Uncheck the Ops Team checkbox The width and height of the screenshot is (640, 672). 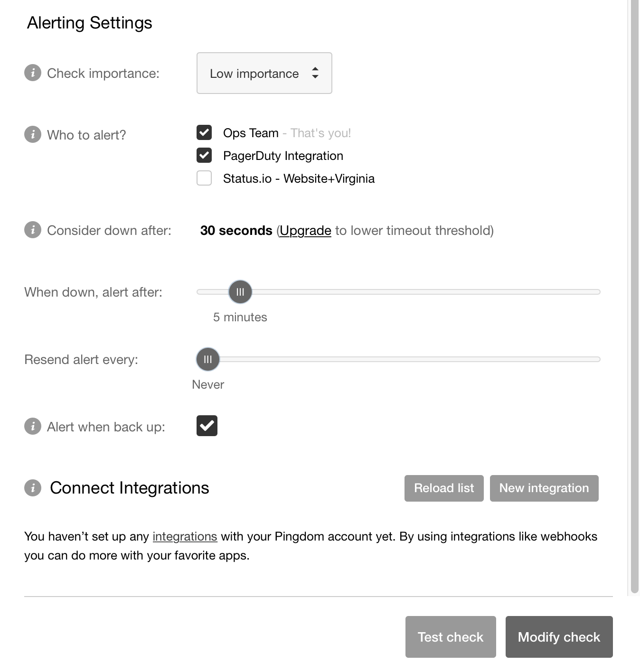click(x=204, y=132)
